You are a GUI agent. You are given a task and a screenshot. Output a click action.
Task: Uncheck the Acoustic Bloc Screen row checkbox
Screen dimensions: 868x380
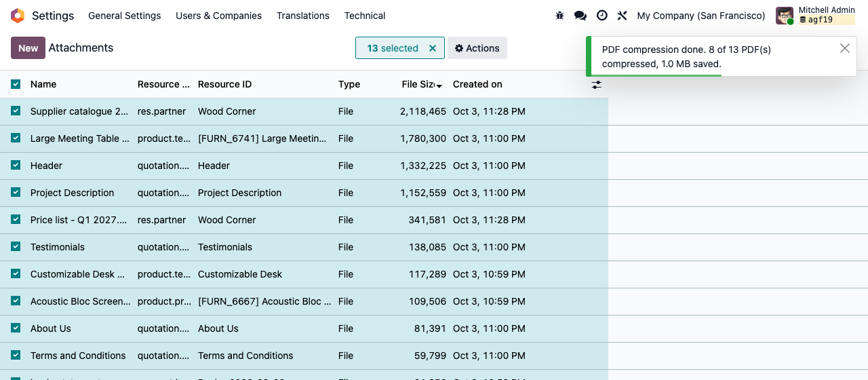[16, 301]
